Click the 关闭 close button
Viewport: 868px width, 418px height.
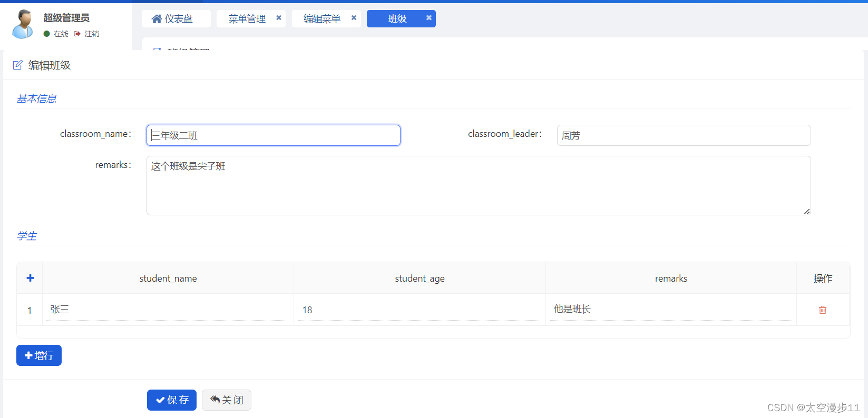coord(227,400)
